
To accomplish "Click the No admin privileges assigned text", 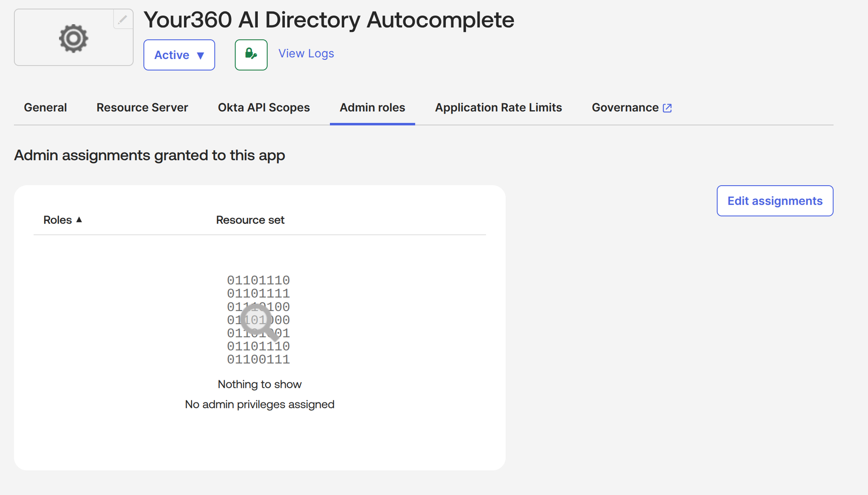I will click(260, 404).
